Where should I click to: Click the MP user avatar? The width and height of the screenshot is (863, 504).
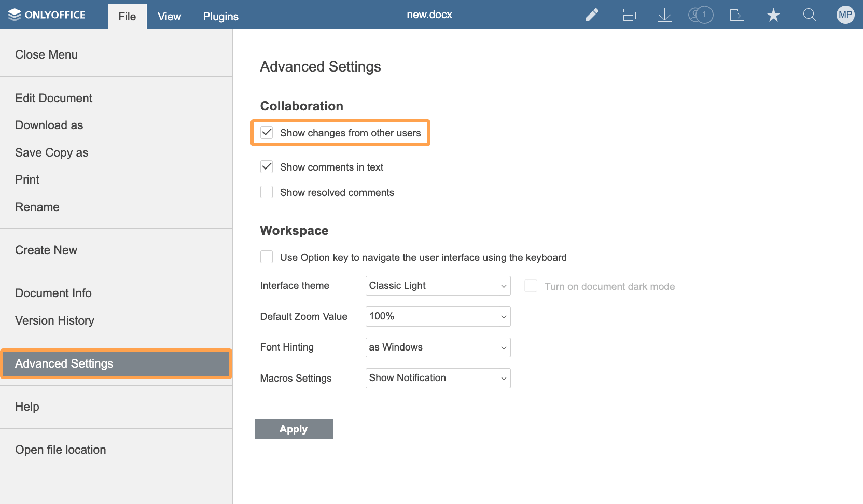coord(845,15)
